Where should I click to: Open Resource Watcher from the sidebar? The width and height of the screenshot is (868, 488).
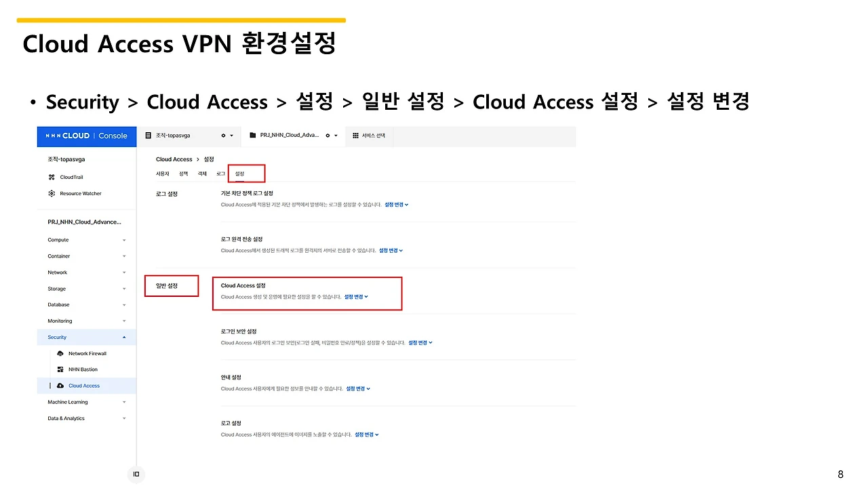80,193
